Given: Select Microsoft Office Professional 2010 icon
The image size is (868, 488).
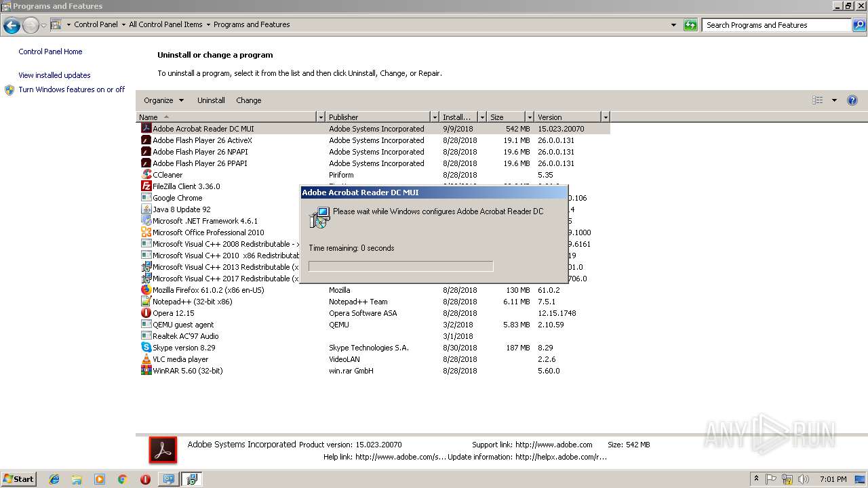Looking at the screenshot, I should [x=146, y=232].
